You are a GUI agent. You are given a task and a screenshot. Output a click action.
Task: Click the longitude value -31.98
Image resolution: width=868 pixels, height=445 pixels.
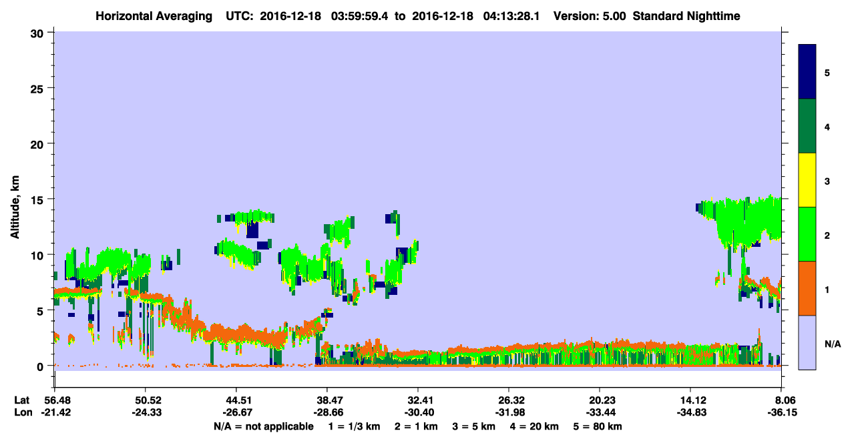pyautogui.click(x=509, y=413)
